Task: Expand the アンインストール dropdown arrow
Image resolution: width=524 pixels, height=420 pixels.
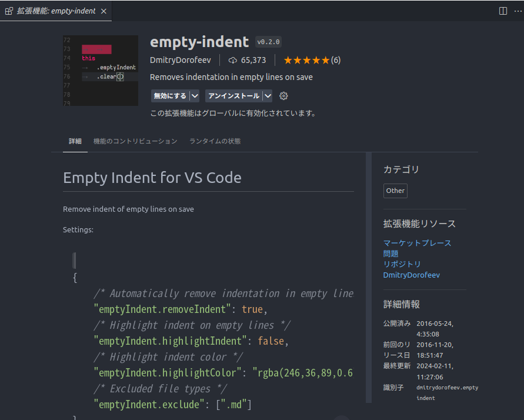Action: [x=268, y=96]
